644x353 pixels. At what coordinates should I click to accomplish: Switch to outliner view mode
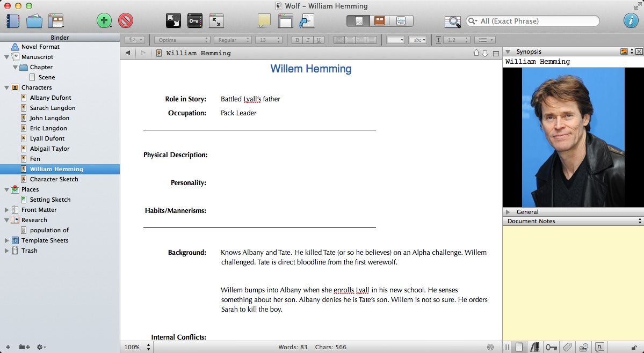click(401, 20)
